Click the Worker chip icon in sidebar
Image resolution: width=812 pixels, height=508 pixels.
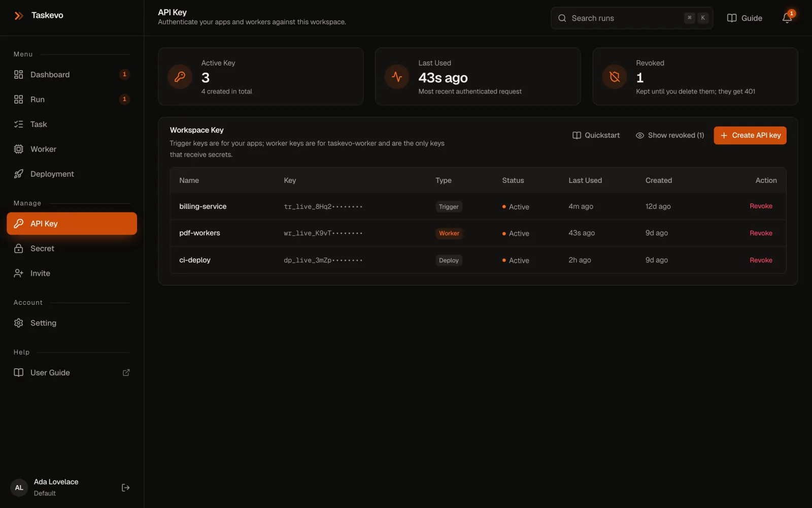[19, 149]
